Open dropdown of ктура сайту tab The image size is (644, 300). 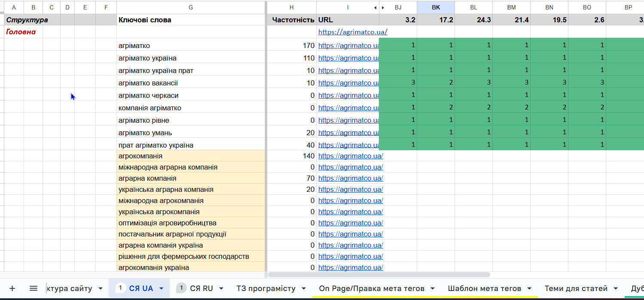click(x=101, y=288)
